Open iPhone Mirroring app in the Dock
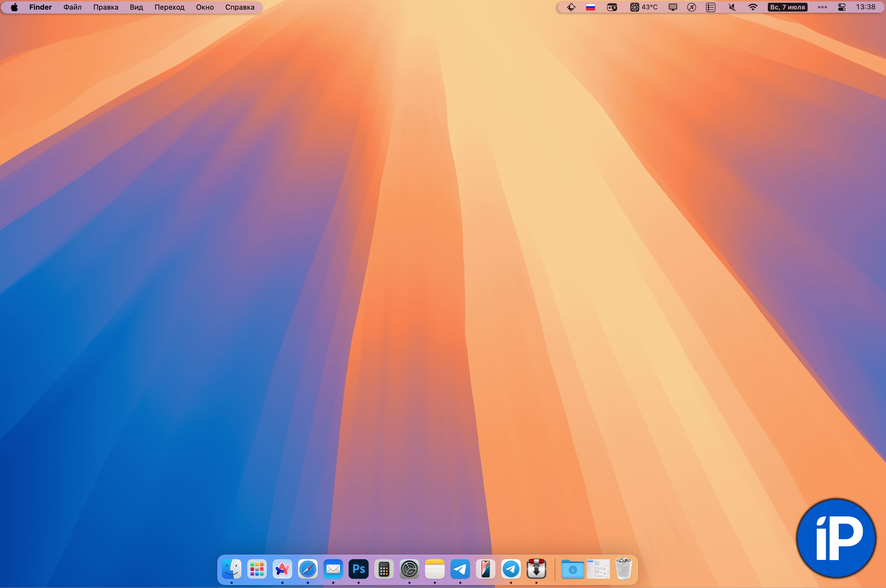886x588 pixels. [486, 569]
